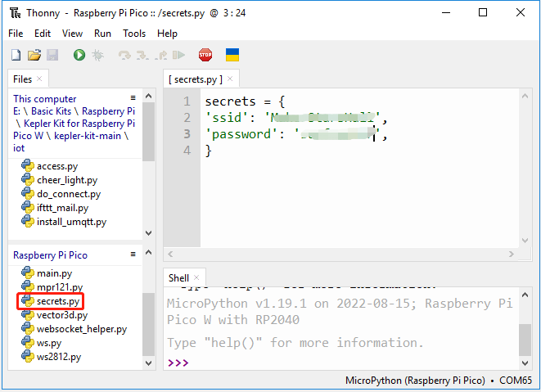Navigate to iot folder in path

click(x=19, y=148)
